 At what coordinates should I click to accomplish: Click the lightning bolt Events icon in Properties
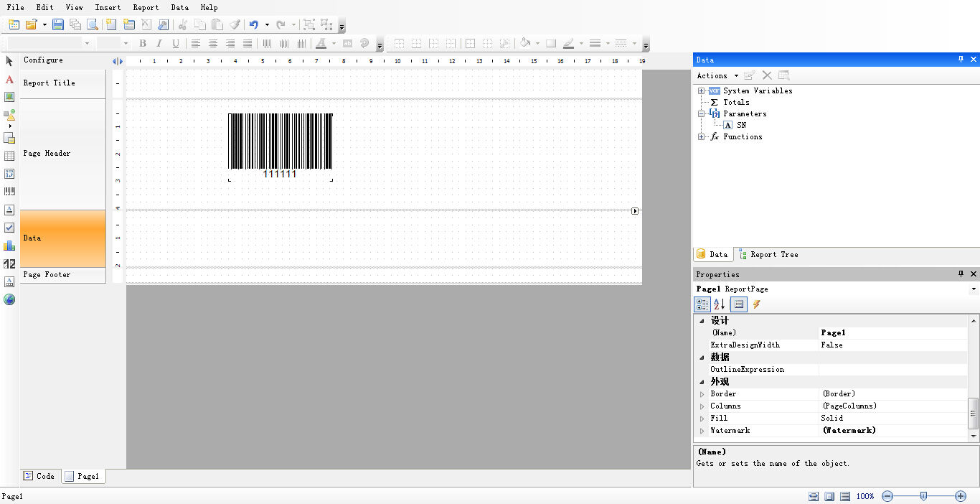tap(756, 304)
